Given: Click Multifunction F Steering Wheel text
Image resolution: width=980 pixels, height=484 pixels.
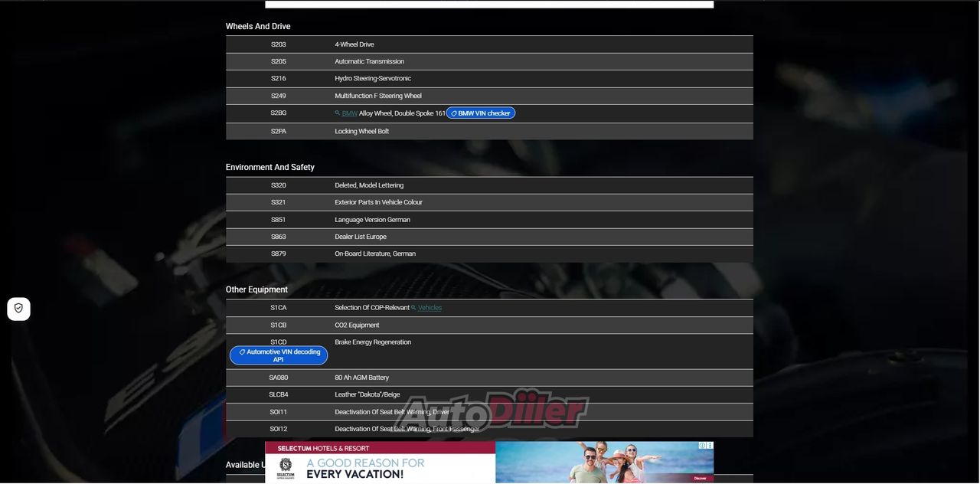Looking at the screenshot, I should click(x=378, y=96).
